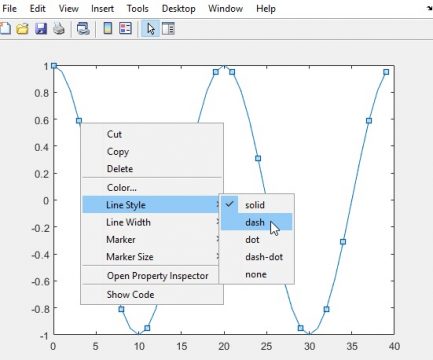Open file using folder icon

23,28
